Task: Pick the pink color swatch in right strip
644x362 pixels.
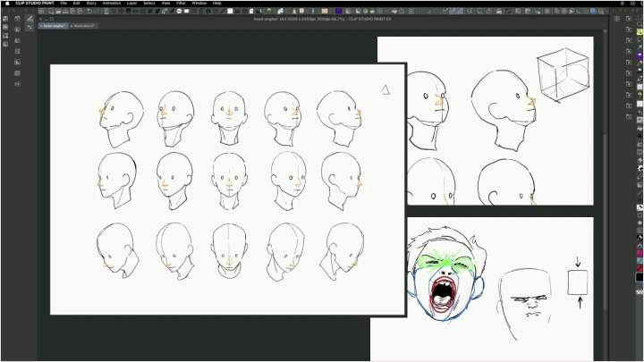Action: click(640, 253)
